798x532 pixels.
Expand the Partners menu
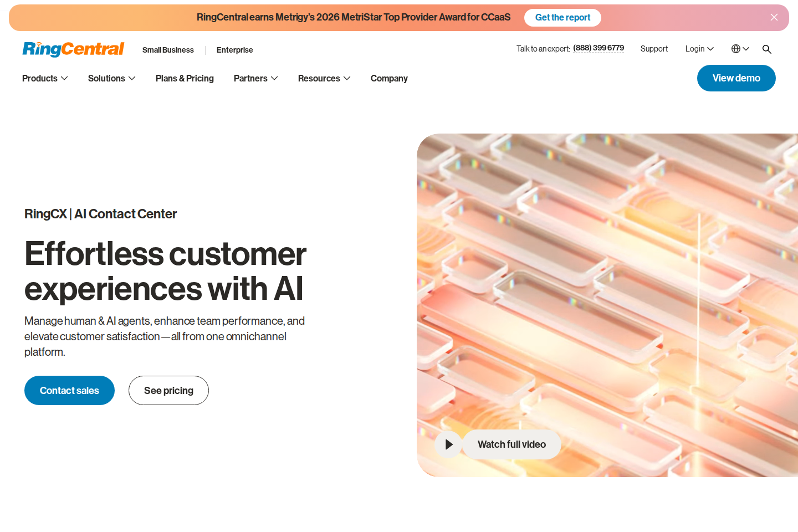[255, 78]
